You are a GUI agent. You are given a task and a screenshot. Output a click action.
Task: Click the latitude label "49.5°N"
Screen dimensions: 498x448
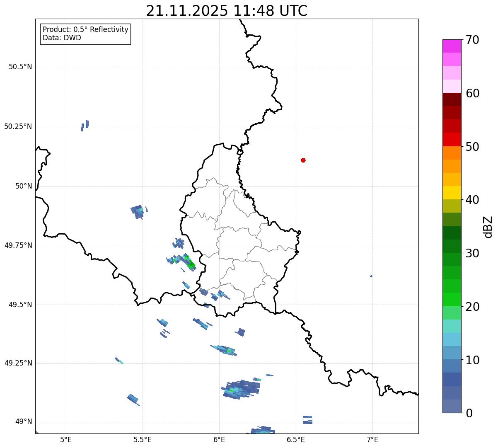pyautogui.click(x=20, y=305)
